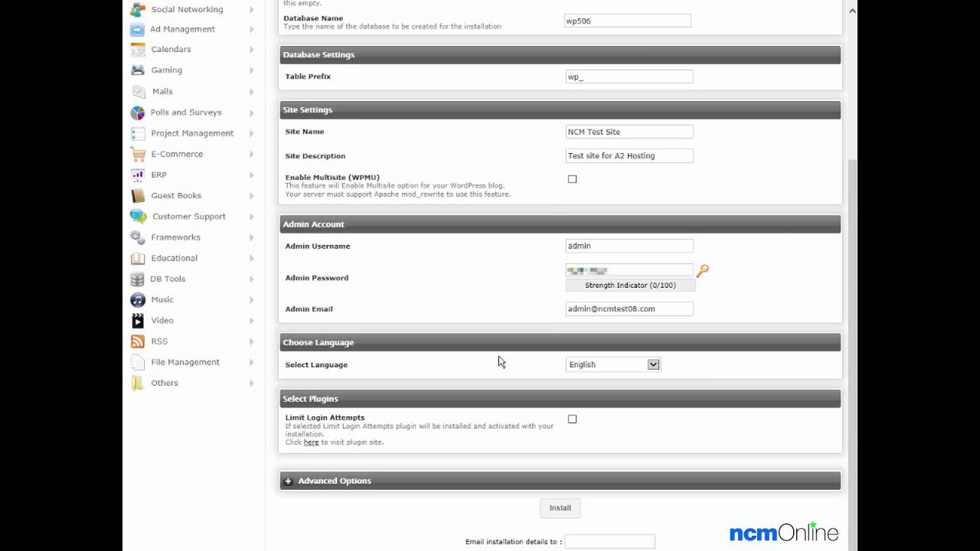
Task: Click the E-Commerce shopping cart icon
Action: [138, 154]
